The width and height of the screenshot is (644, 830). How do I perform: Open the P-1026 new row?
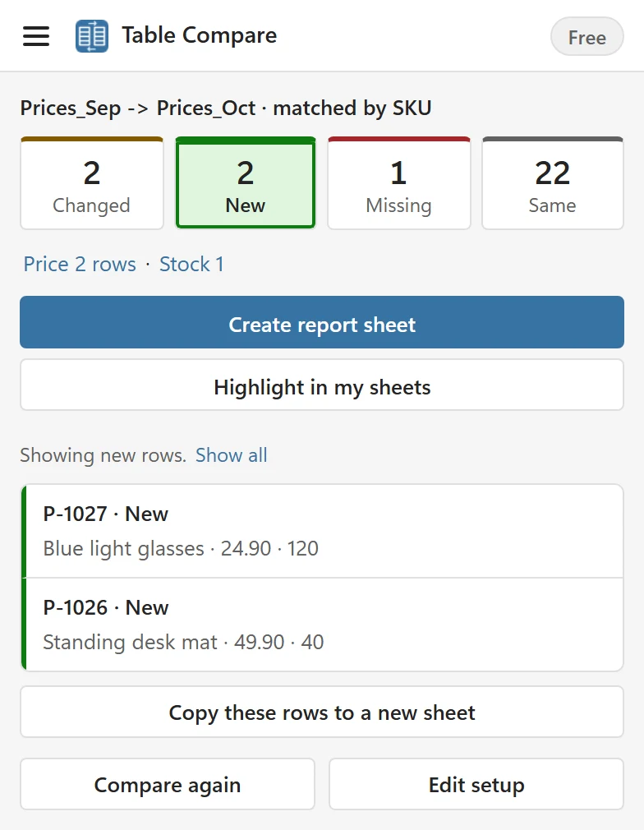coord(322,625)
